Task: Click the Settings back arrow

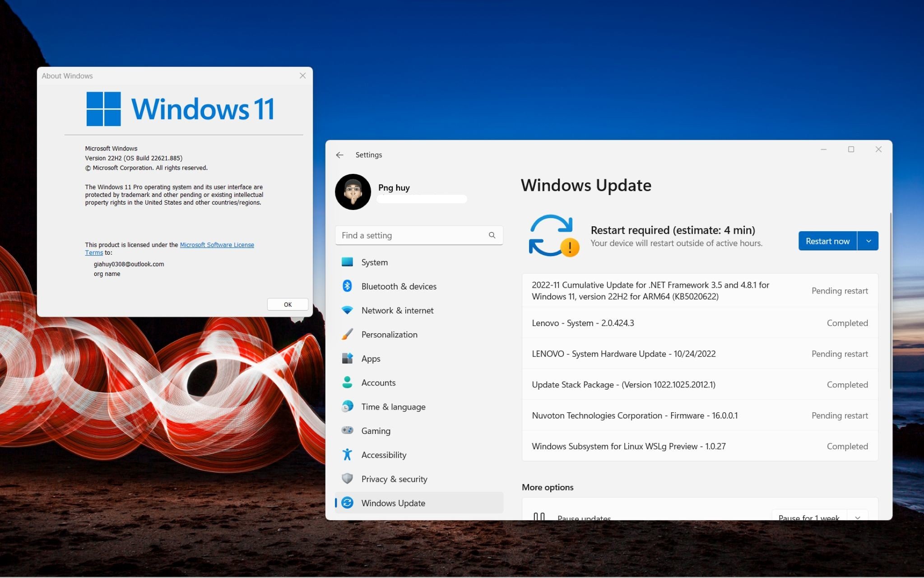Action: (x=339, y=155)
